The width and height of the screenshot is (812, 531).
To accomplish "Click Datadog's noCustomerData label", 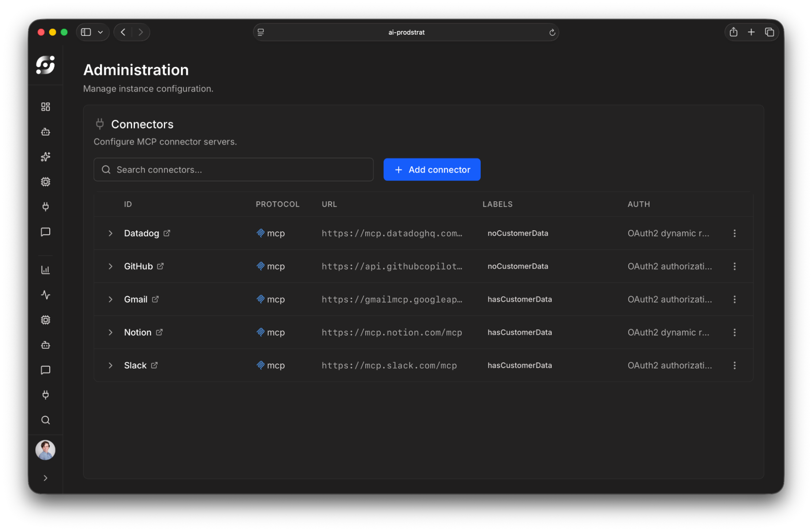I will pos(518,233).
